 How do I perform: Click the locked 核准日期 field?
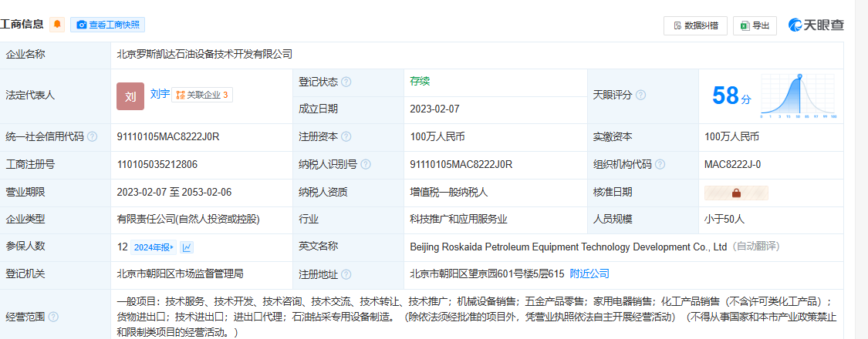736,193
